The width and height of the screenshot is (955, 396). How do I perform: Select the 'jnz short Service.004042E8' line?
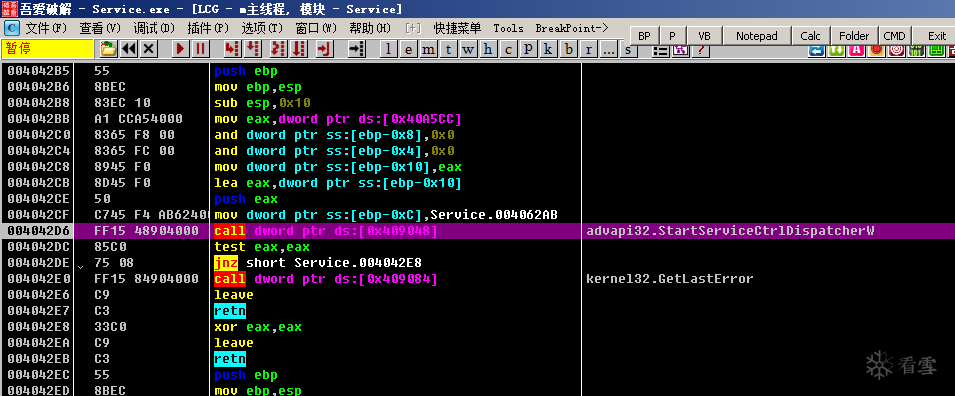478,263
